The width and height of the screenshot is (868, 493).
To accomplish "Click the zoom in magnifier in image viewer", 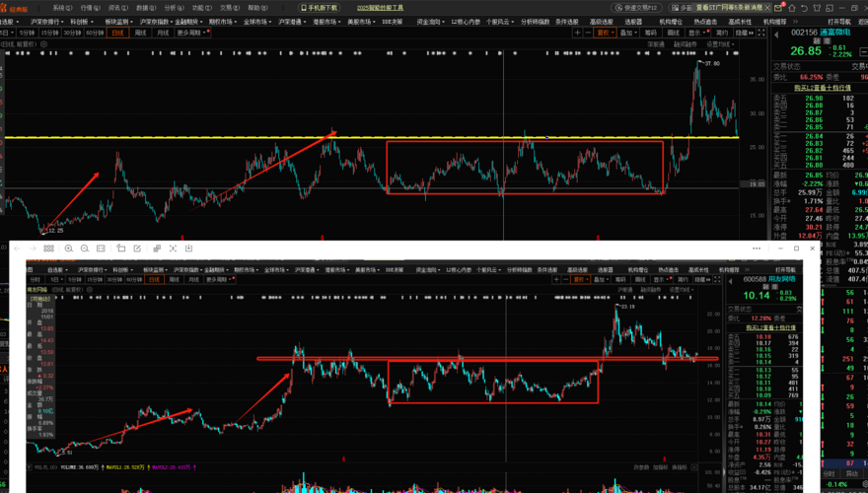I will [69, 248].
